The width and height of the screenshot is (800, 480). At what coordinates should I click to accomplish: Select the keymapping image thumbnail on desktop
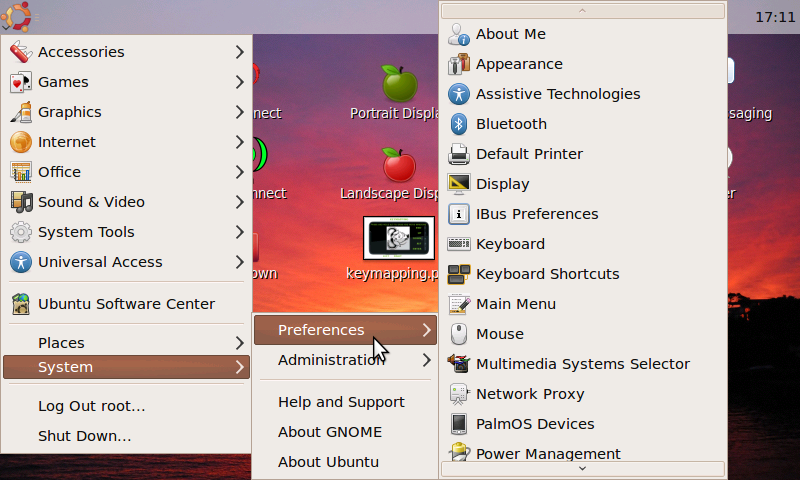point(399,238)
